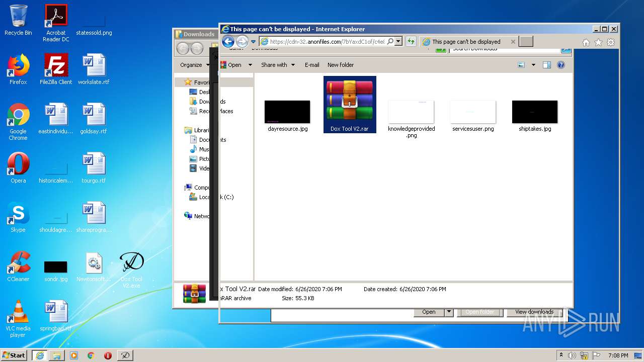This screenshot has height=362, width=644.
Task: Select eastindividu... document on desktop
Action: click(56, 119)
